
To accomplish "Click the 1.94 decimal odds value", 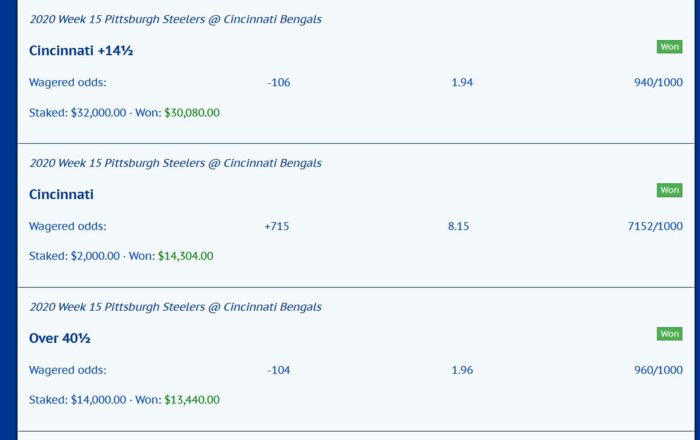I will 462,83.
